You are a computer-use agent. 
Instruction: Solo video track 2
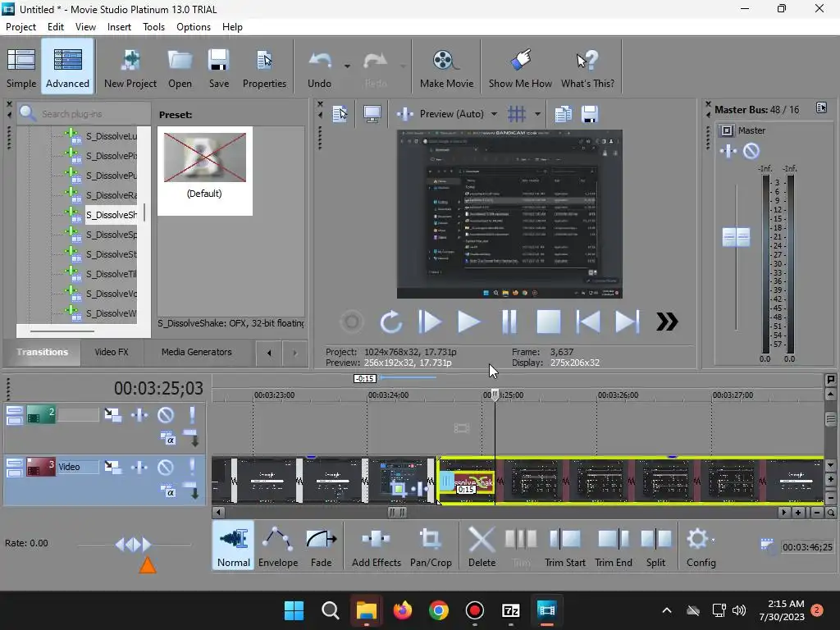(192, 414)
